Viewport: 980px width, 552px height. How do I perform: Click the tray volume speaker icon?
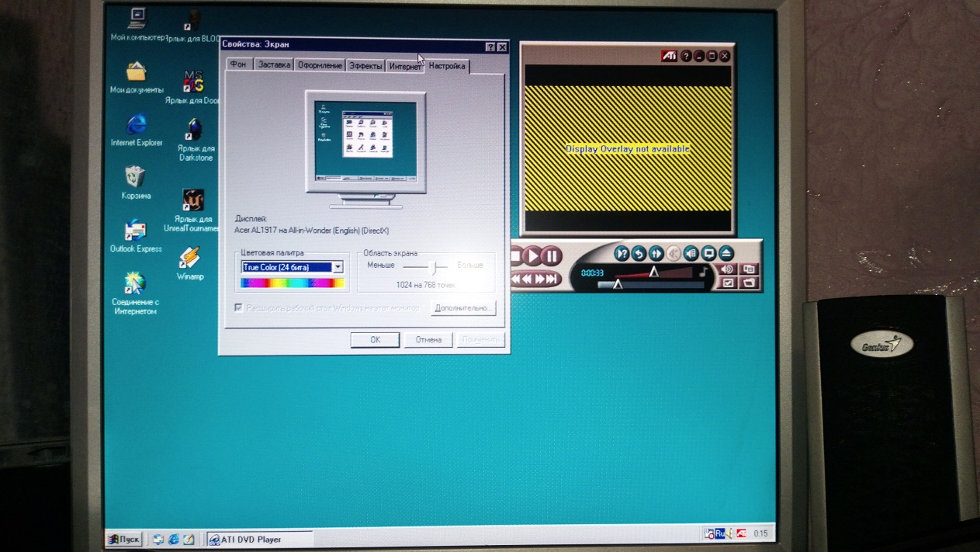click(729, 533)
